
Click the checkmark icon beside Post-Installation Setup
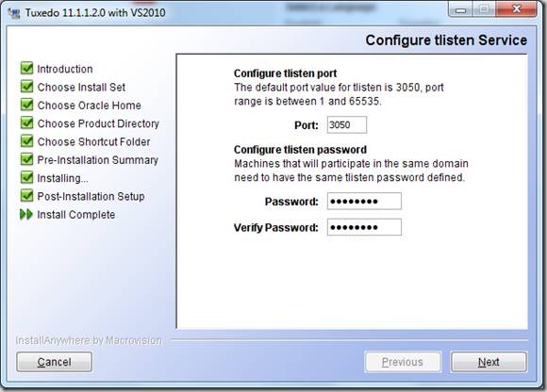coord(26,195)
